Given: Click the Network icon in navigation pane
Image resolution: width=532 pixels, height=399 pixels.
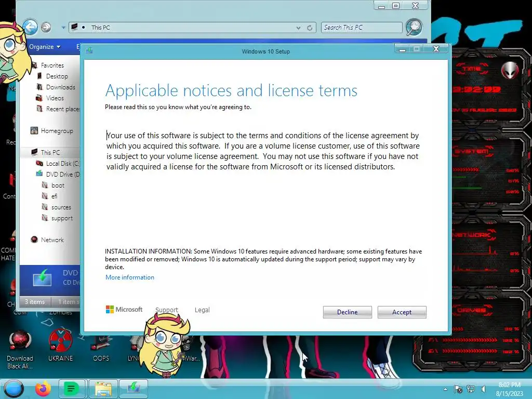Looking at the screenshot, I should (34, 240).
